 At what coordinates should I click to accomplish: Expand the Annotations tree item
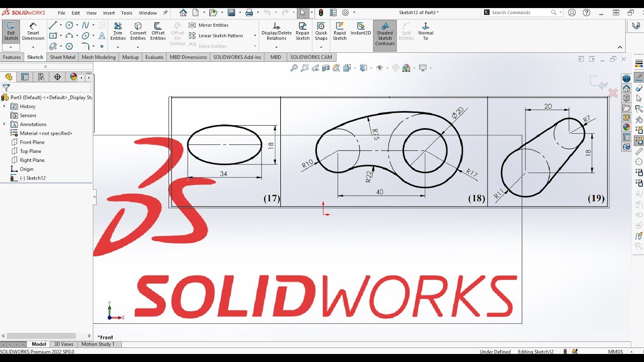tap(5, 124)
